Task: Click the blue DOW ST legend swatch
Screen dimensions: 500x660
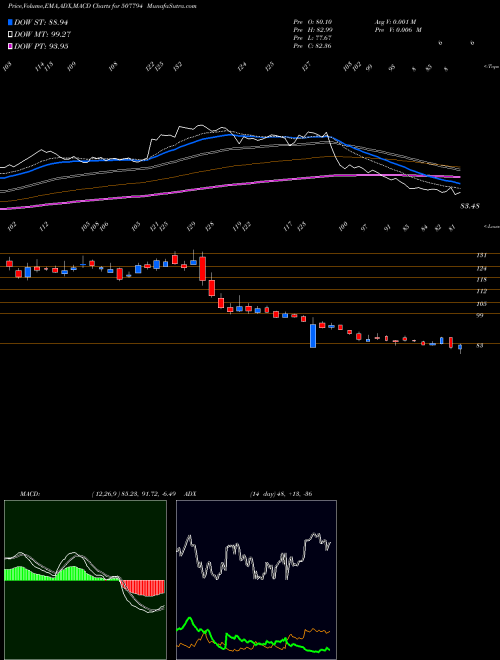Action: [10, 23]
